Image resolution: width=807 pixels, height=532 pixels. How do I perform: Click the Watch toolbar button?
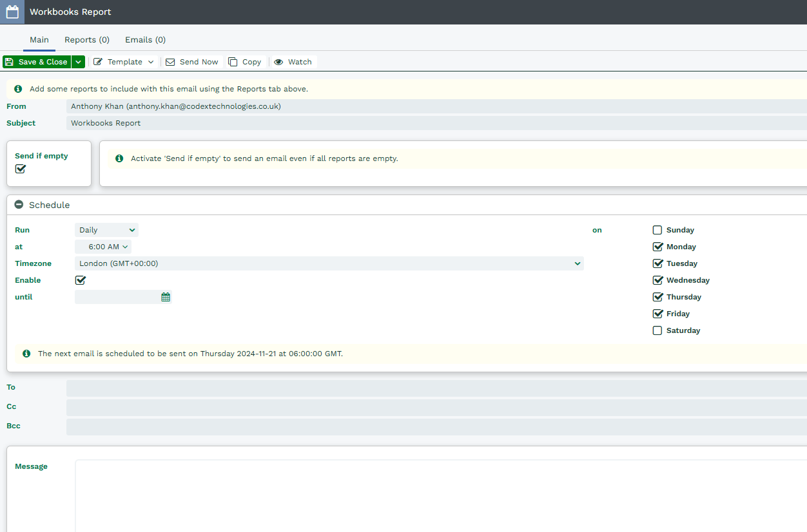pos(293,62)
